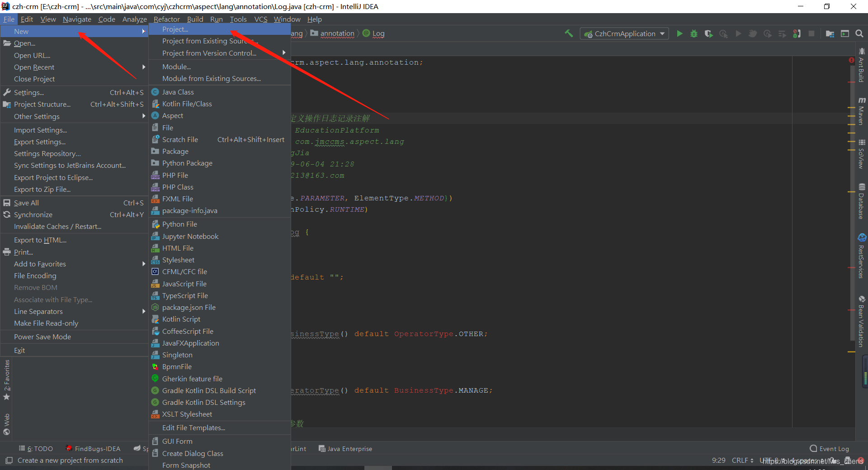The width and height of the screenshot is (868, 470).
Task: Choose Edit File Templates...
Action: tap(220, 427)
